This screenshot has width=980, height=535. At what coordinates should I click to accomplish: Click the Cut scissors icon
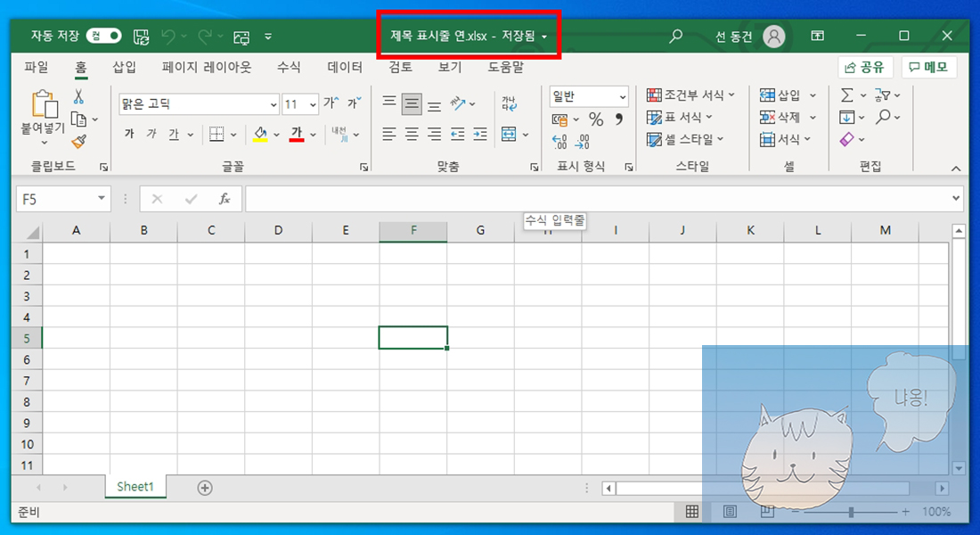click(x=78, y=96)
